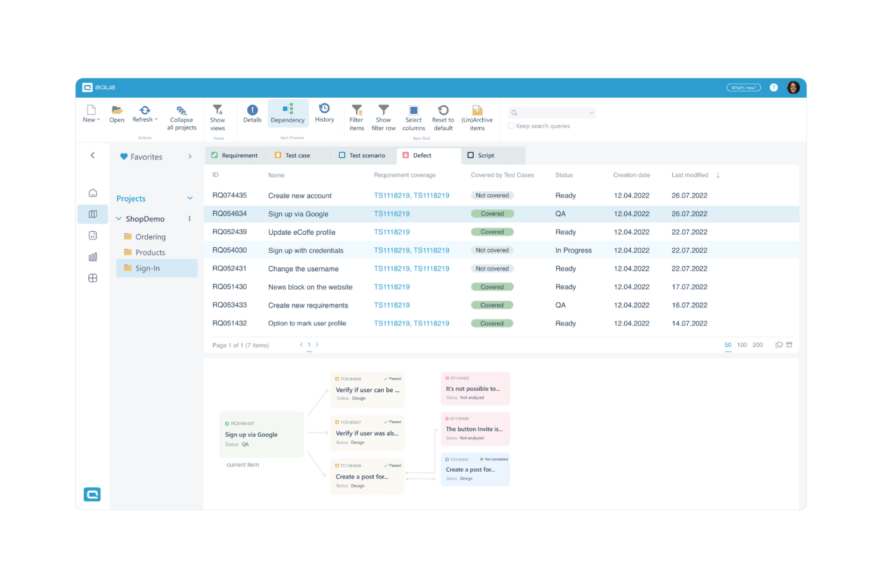Image resolution: width=882 pixels, height=588 pixels.
Task: Click the Select columns icon
Action: point(414,116)
